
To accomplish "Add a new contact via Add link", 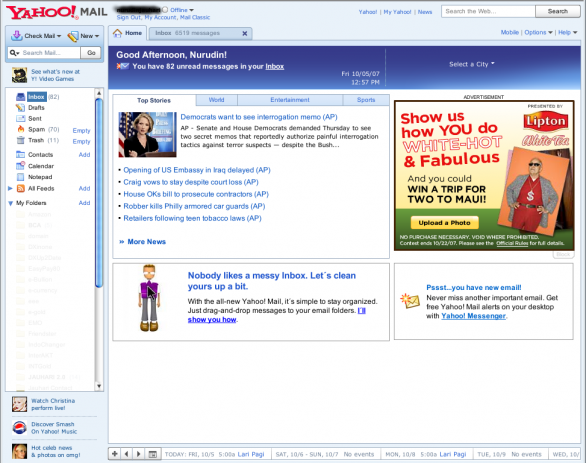I will [x=84, y=154].
